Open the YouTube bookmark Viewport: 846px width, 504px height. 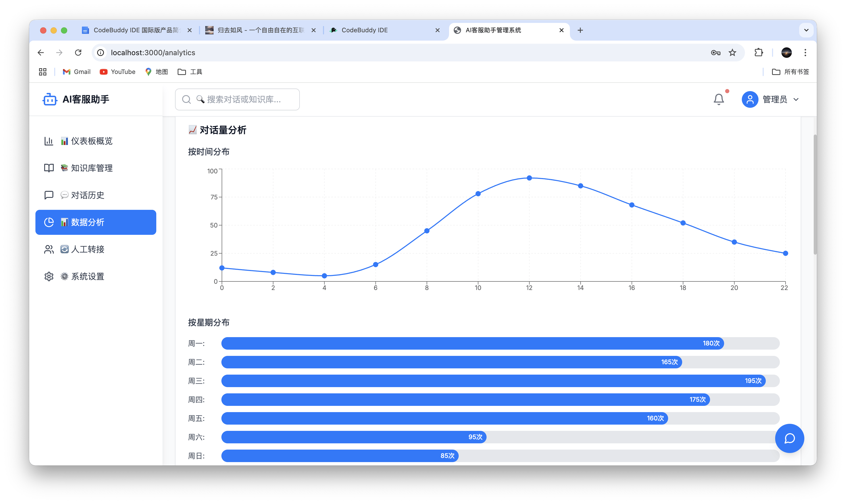click(x=117, y=72)
